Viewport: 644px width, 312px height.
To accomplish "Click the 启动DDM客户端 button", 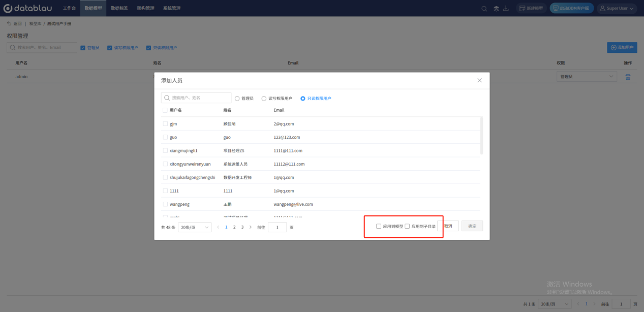I will (x=572, y=8).
